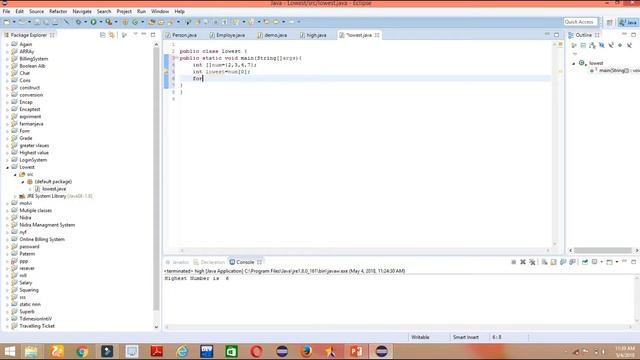Open the Navigate menu
The image size is (640, 360).
[82, 11]
